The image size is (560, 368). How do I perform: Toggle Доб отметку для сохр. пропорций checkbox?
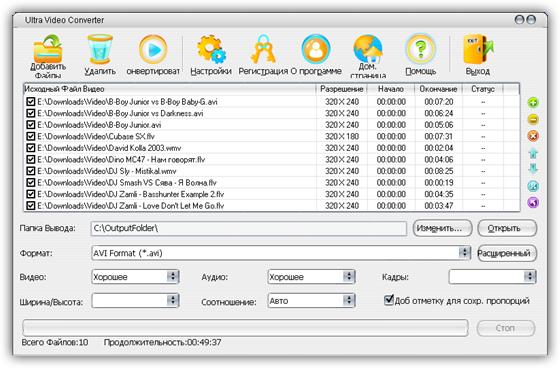pos(389,300)
